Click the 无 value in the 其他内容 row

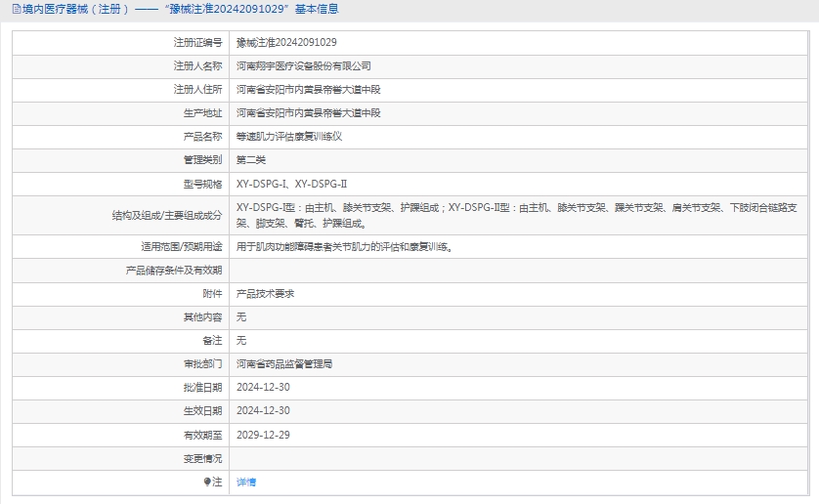[x=241, y=317]
